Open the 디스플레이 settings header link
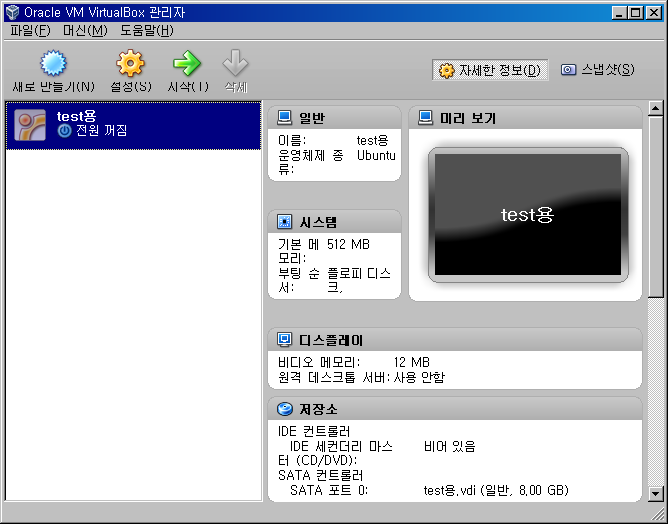 [331, 340]
